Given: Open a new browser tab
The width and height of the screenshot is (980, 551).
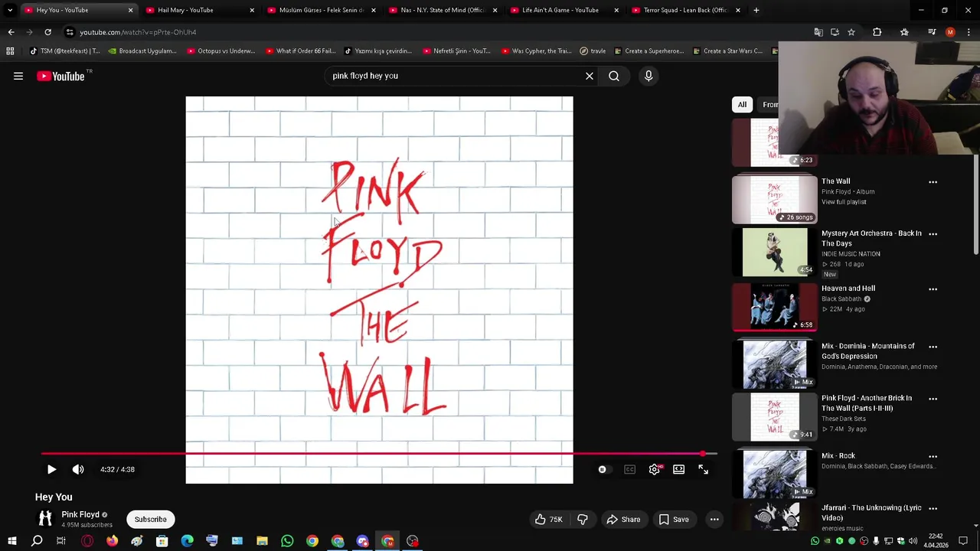Looking at the screenshot, I should [x=756, y=10].
